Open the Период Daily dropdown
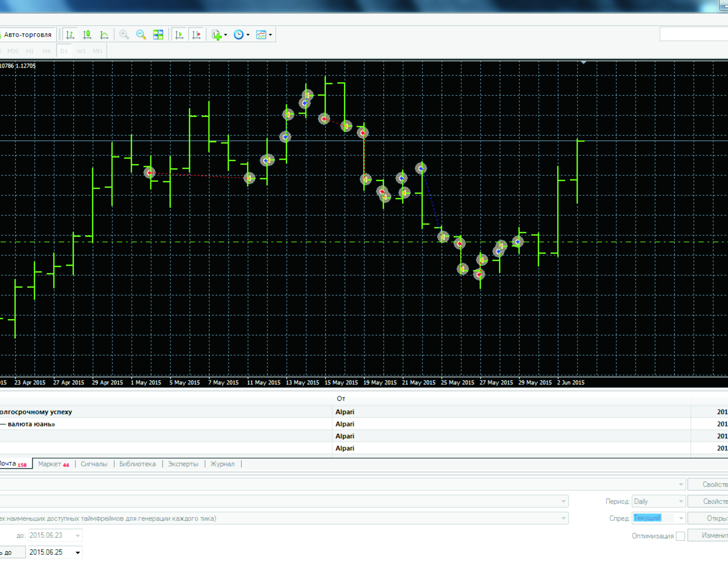The height and width of the screenshot is (565, 728). [x=659, y=501]
